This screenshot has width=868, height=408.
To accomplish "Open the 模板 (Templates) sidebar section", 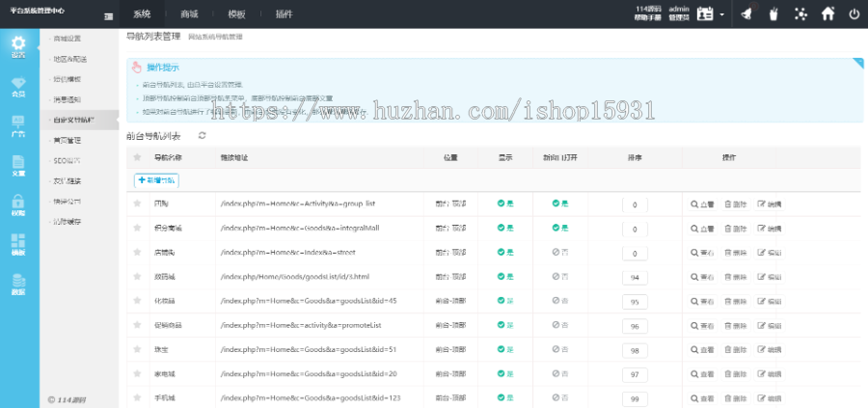I will pyautogui.click(x=19, y=245).
